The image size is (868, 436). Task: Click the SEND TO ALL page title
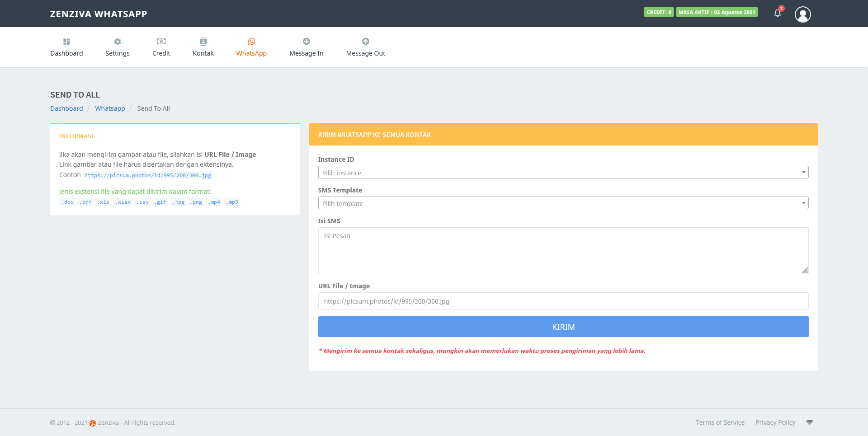75,95
